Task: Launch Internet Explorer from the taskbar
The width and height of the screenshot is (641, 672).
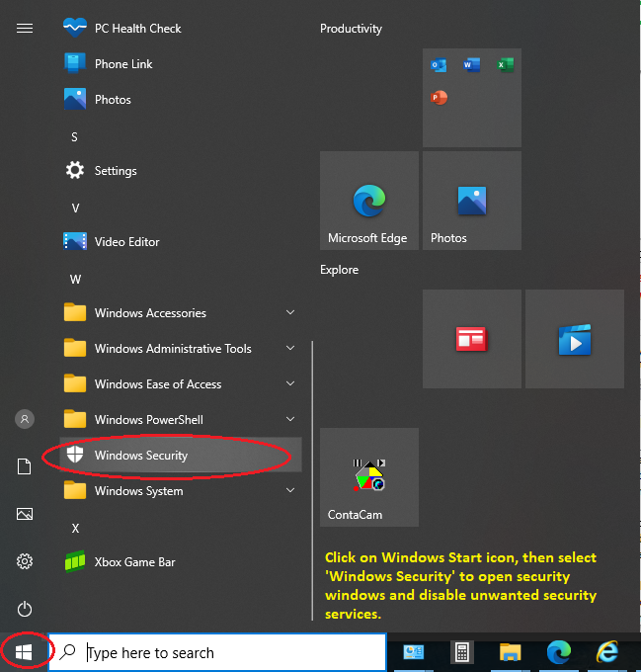Action: 607,652
